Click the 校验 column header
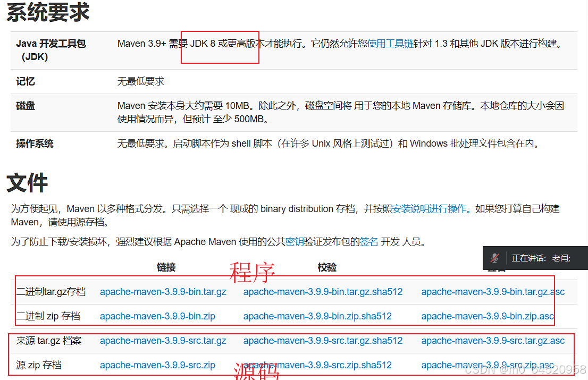Viewport: 588px width, 380px height. tap(326, 267)
